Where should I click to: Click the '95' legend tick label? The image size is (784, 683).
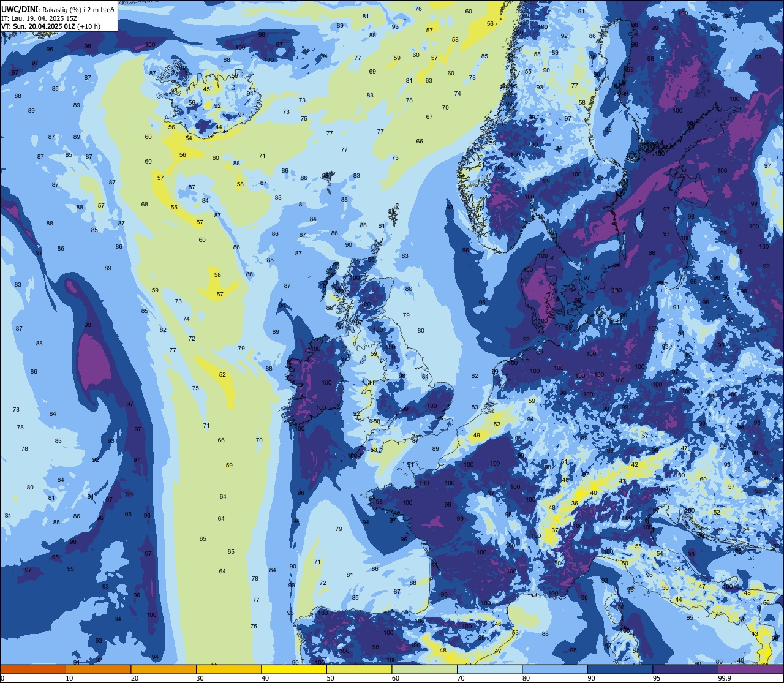coord(657,678)
